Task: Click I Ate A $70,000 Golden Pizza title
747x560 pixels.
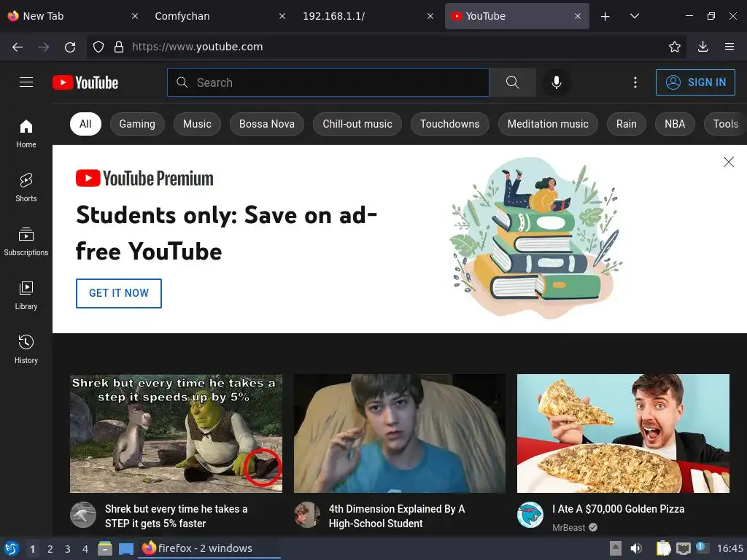Action: (x=619, y=509)
